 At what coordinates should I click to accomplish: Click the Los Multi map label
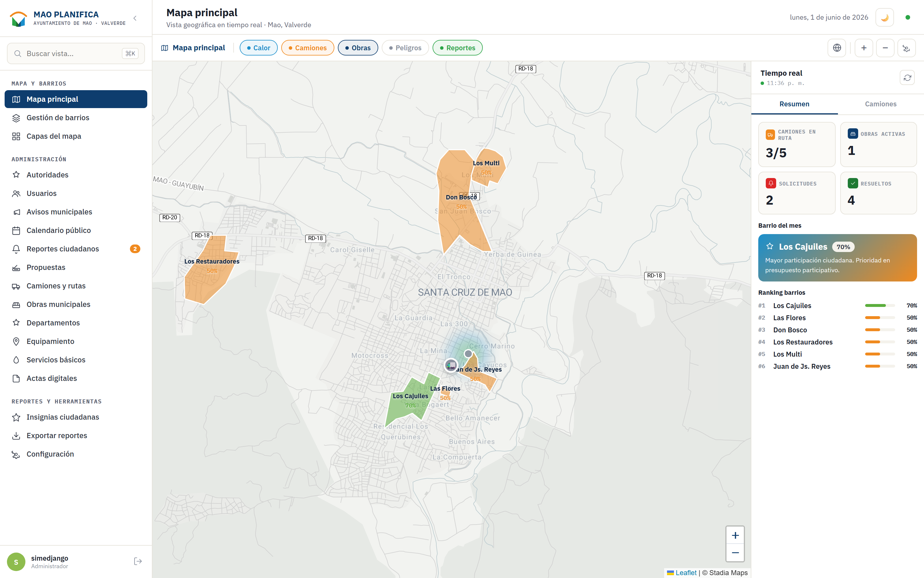click(486, 163)
